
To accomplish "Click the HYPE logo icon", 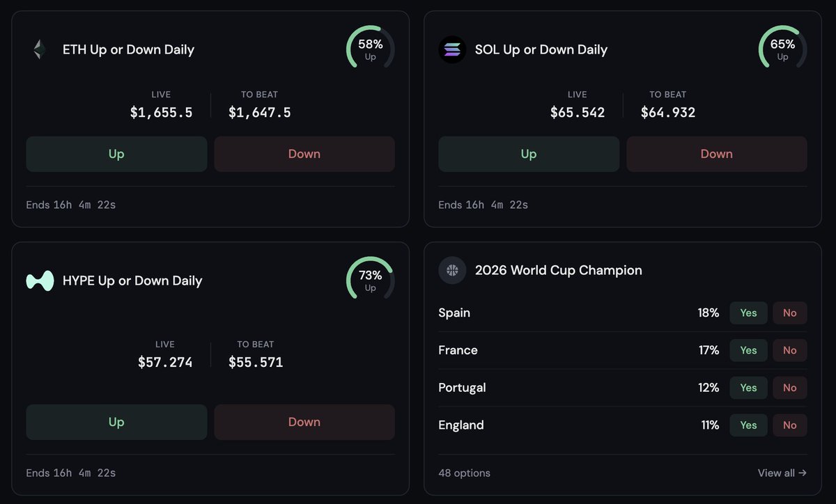I will click(40, 281).
